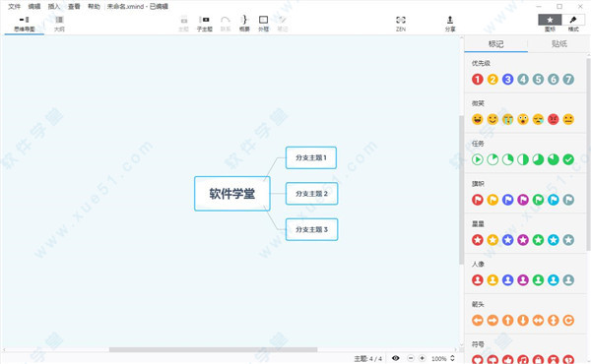Open the 100% zoom level stepper
The image size is (591, 364).
click(452, 358)
